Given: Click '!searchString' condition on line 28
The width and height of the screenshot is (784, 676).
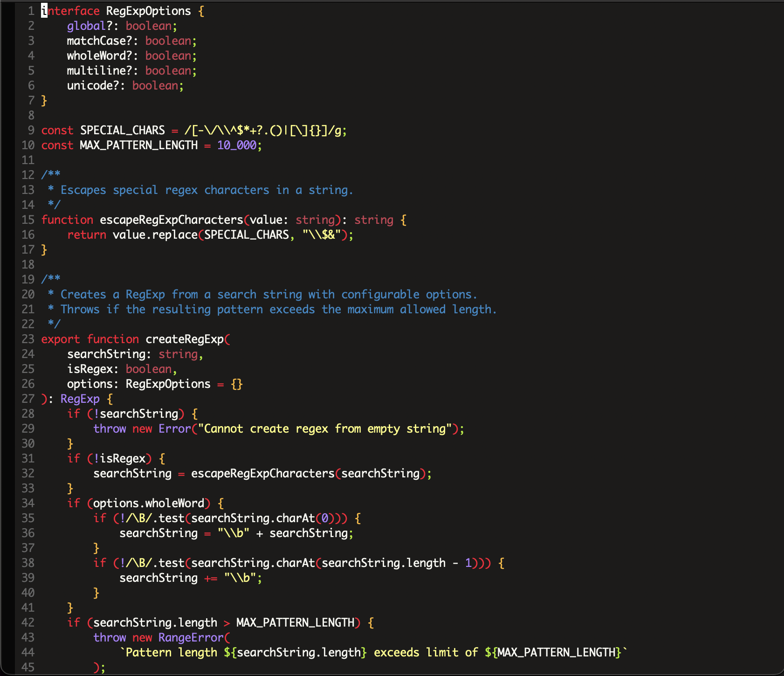Looking at the screenshot, I should pos(136,414).
